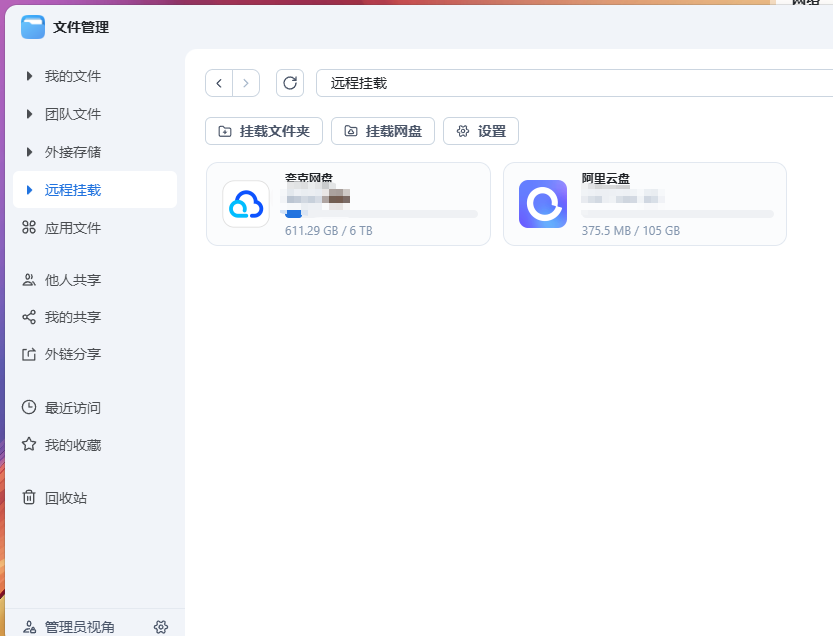Viewport: 833px width, 636px height.
Task: Expand the 我的文件 tree arrow
Action: 29,76
